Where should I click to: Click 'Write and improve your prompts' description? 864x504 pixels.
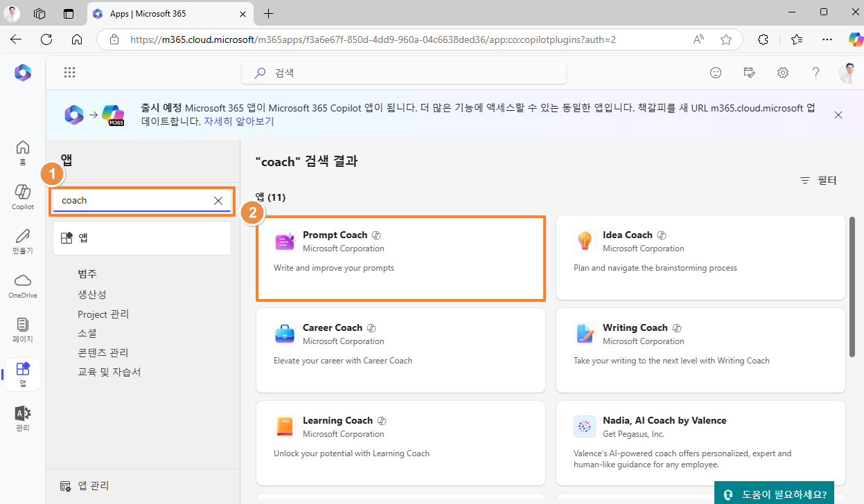tap(334, 267)
